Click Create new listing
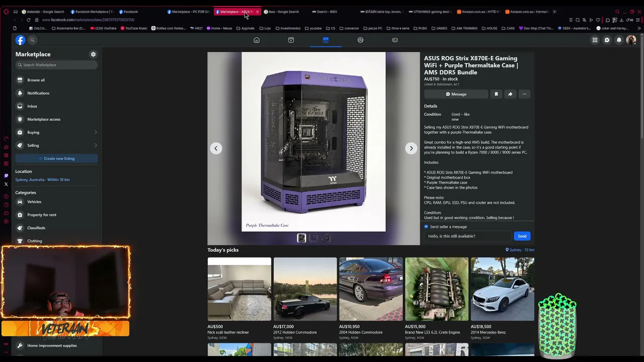644x362 pixels. tap(56, 158)
